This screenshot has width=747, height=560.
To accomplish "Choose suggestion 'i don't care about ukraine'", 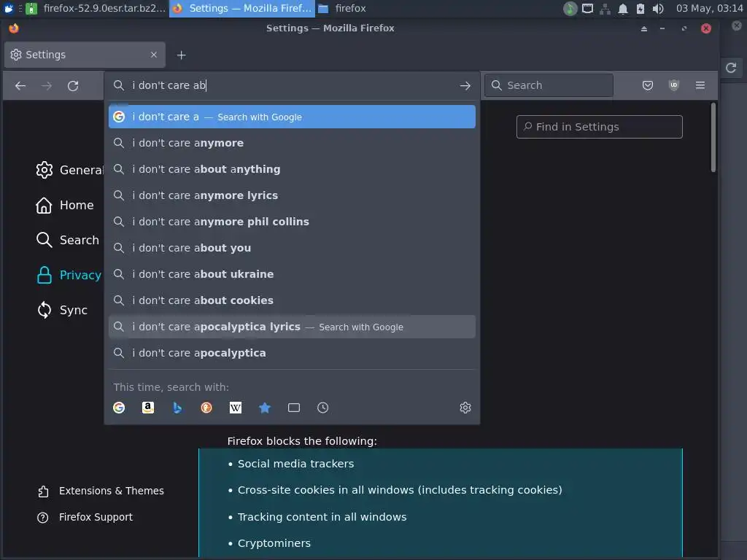I will click(x=292, y=274).
